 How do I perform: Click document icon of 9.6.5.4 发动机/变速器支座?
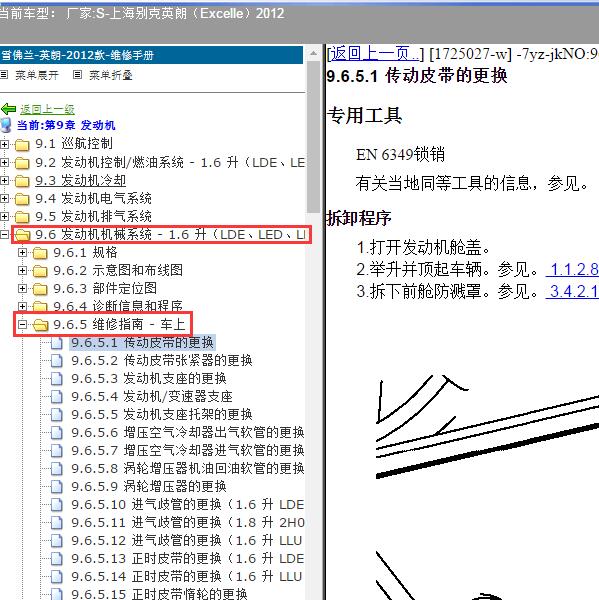[x=57, y=397]
